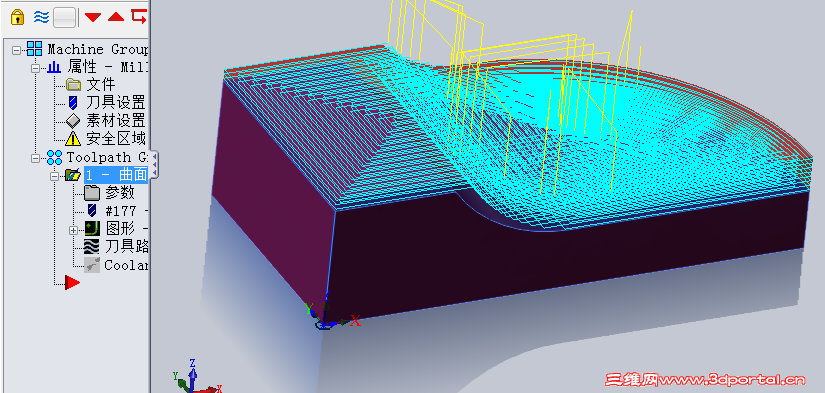Move insert arrow up red triangle
Viewport: 825px width, 393px height.
[x=116, y=17]
